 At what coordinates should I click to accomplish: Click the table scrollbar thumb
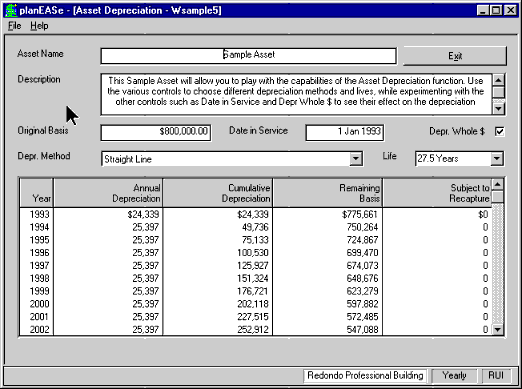(498, 196)
